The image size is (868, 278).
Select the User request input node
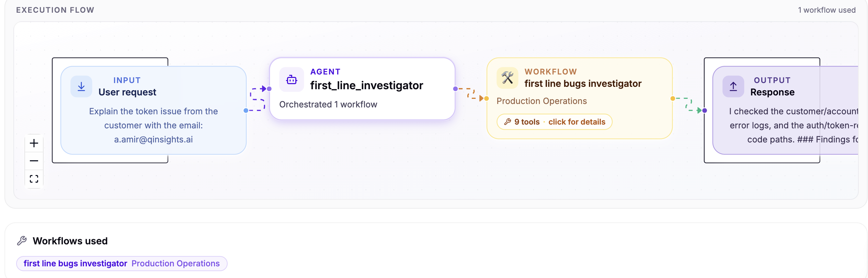tap(153, 110)
